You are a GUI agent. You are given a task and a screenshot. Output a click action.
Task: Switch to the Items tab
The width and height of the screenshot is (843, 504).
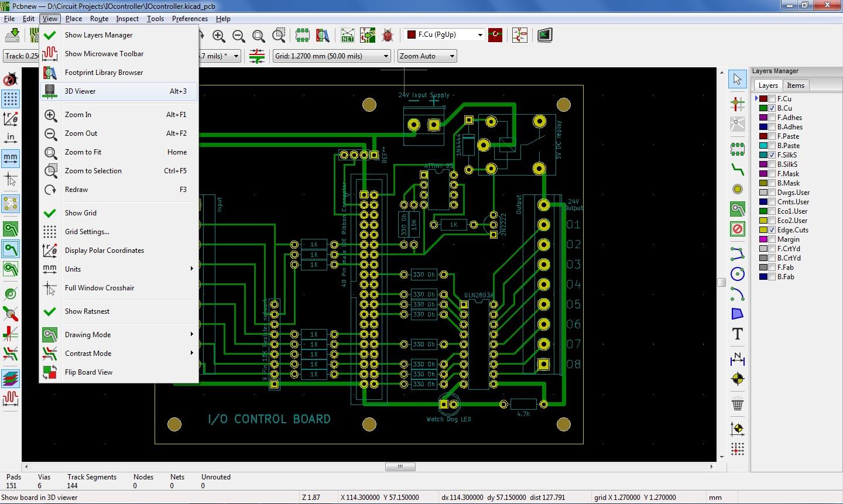[795, 85]
